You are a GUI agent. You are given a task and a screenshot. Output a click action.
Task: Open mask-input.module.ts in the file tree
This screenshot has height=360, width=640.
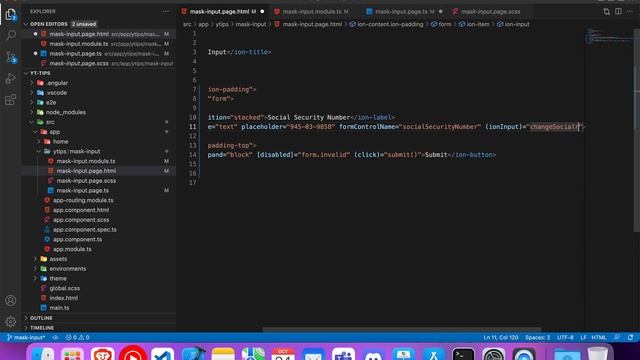(86, 161)
